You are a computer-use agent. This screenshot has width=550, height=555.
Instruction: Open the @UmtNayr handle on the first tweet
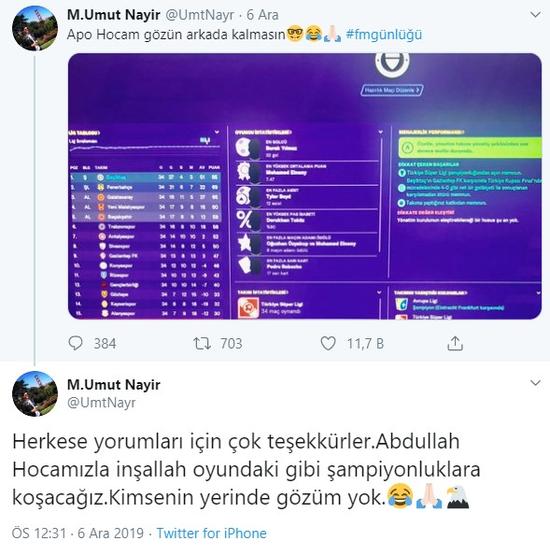coord(200,15)
